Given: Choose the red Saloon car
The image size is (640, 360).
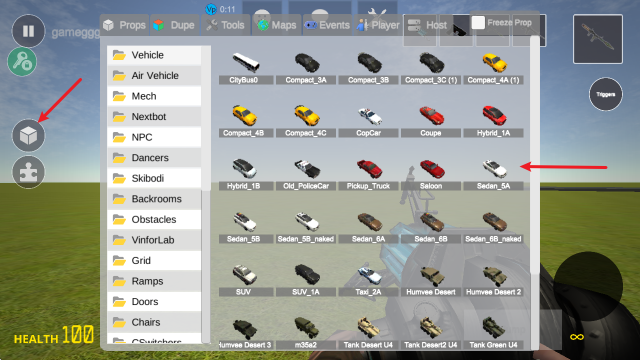Looking at the screenshot, I should (431, 174).
